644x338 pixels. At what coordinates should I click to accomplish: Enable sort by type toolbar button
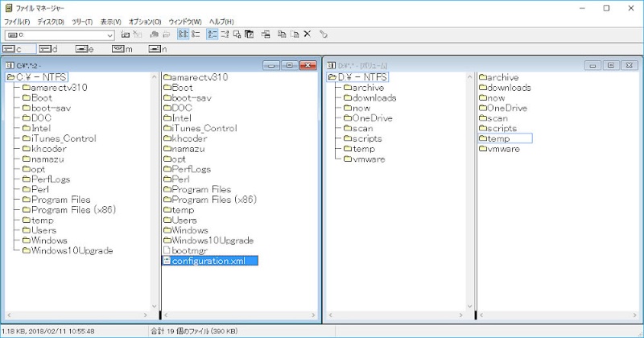(x=225, y=35)
